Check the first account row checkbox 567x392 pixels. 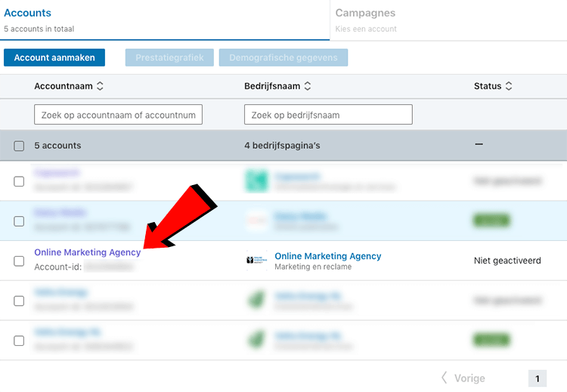click(x=19, y=181)
